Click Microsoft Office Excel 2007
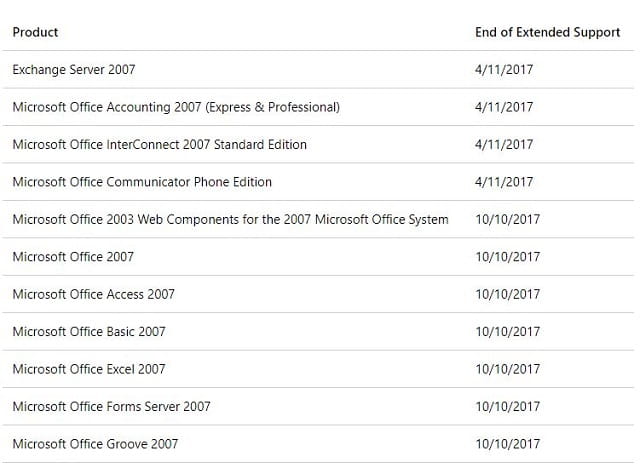 click(x=89, y=369)
